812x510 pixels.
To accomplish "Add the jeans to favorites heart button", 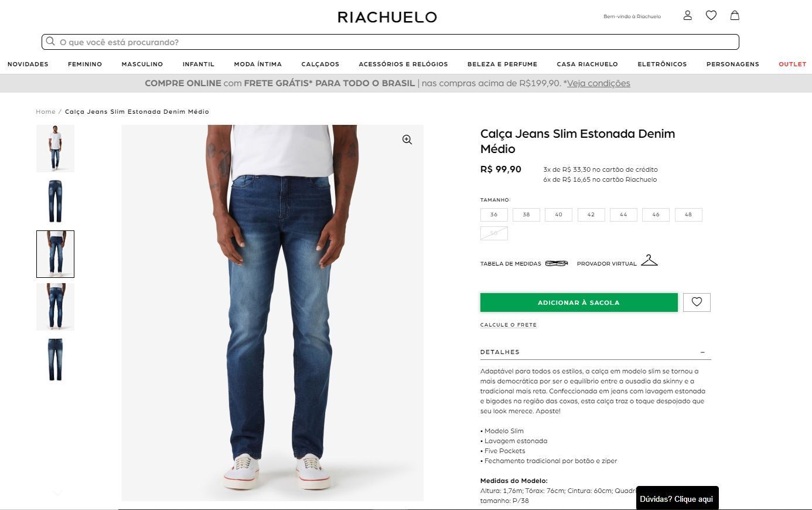I will [697, 302].
